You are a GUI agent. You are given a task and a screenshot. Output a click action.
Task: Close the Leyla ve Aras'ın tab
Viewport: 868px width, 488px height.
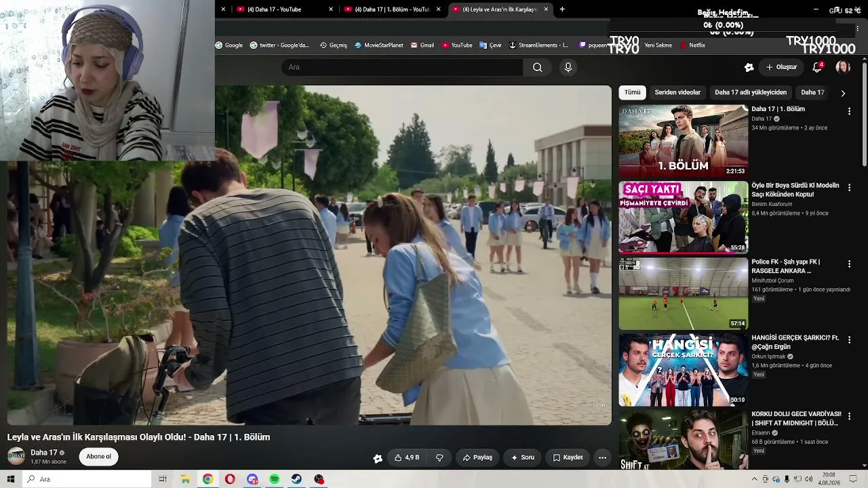tap(546, 9)
